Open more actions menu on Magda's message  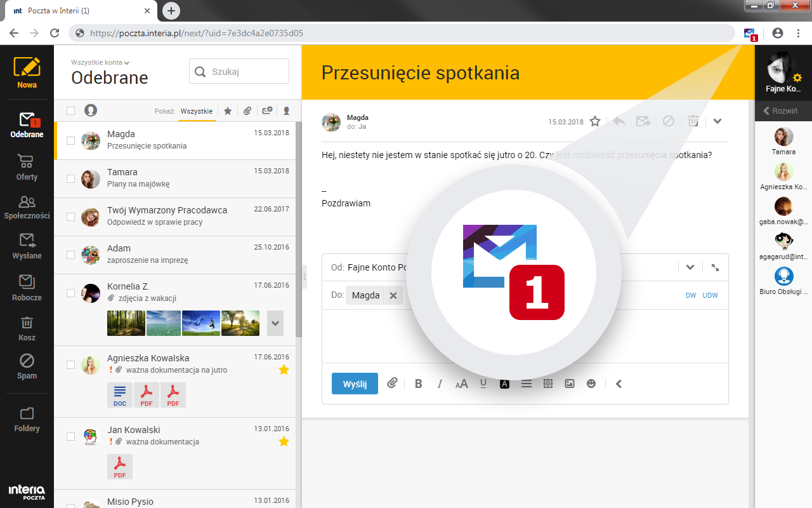pos(717,121)
